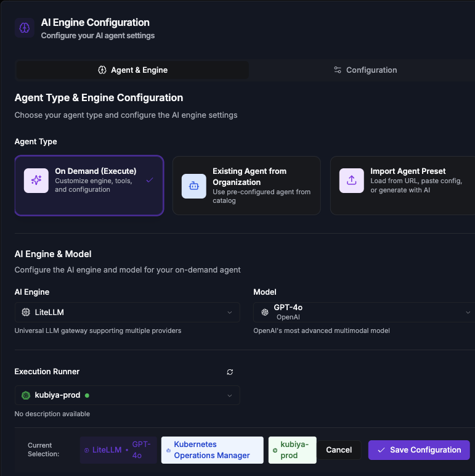Click the green runner icon beside kubiya-prod
The width and height of the screenshot is (475, 476).
pyautogui.click(x=26, y=395)
